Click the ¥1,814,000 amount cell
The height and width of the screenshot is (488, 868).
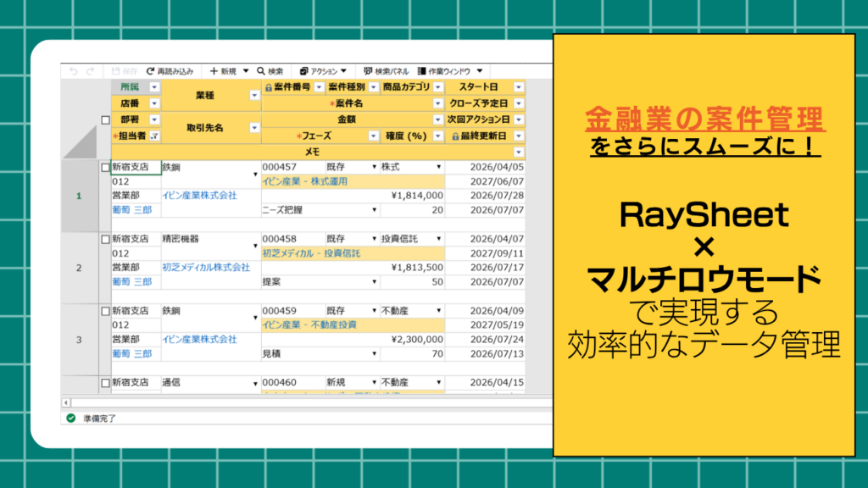click(353, 196)
